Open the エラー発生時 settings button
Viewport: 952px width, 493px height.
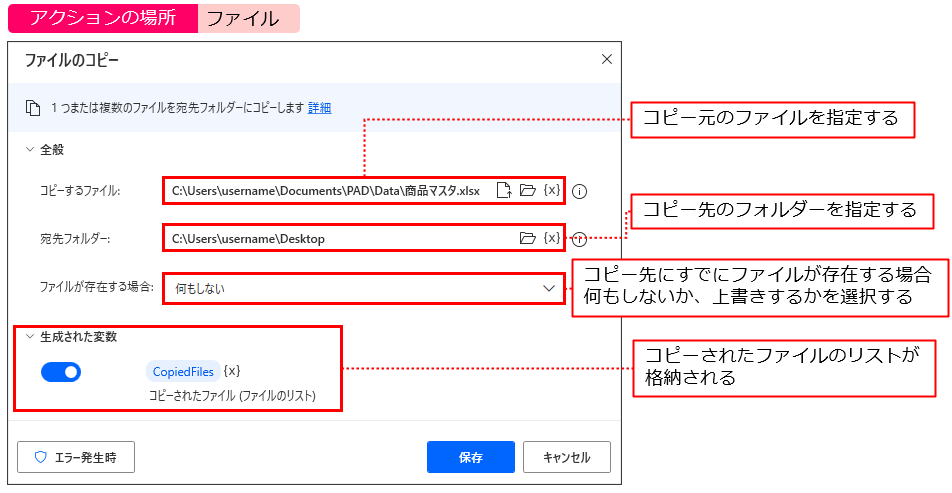tap(76, 457)
